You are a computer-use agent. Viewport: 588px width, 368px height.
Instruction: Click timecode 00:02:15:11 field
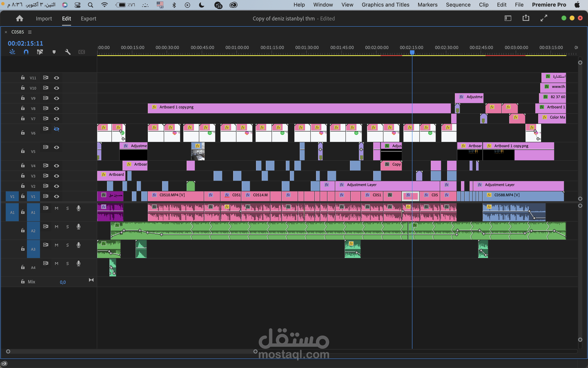(x=25, y=43)
